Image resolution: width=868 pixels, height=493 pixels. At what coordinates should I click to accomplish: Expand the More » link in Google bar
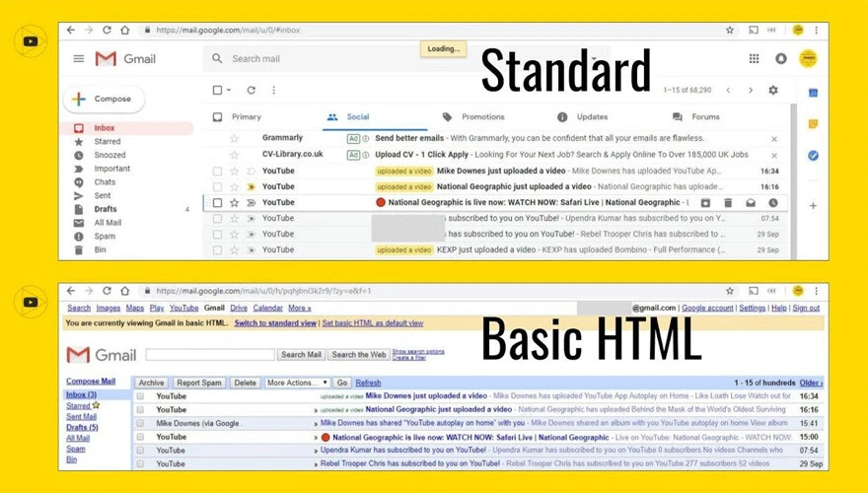[x=299, y=308]
